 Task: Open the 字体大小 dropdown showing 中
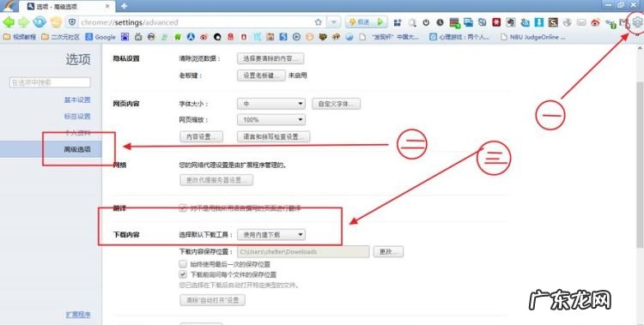[x=271, y=104]
